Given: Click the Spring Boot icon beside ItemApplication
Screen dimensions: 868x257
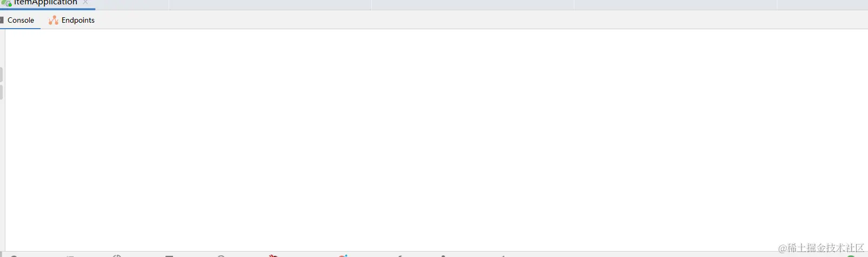Looking at the screenshot, I should tap(6, 3).
